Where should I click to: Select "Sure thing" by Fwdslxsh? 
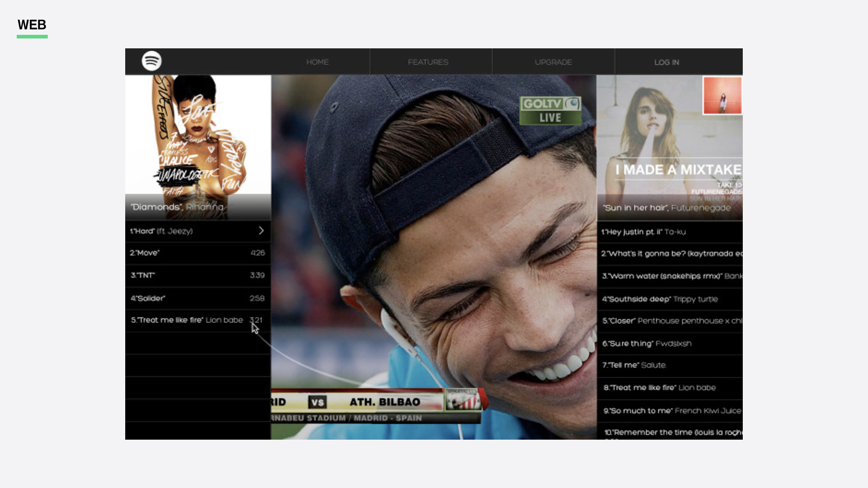pos(670,343)
